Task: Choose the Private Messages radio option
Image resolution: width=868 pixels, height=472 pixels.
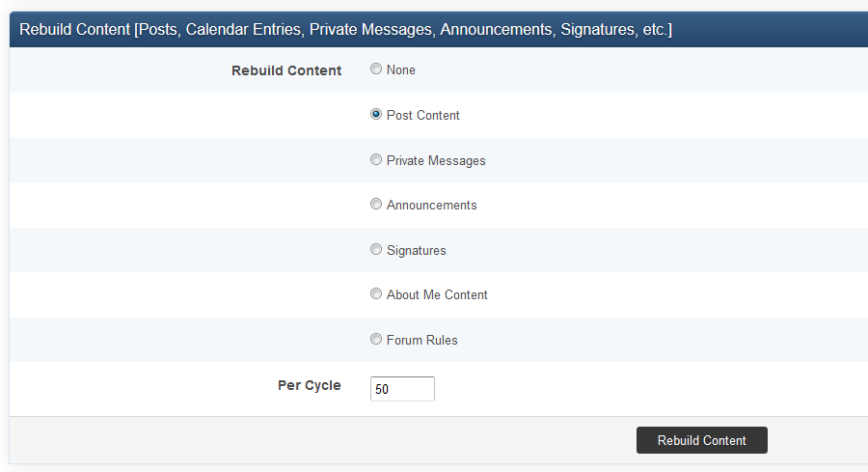Action: 376,160
